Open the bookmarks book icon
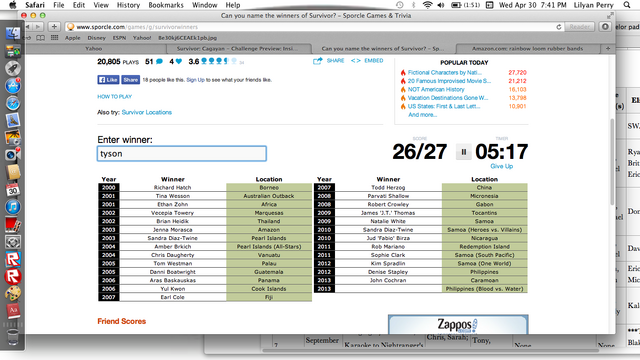This screenshot has width=640, height=360. [40, 38]
